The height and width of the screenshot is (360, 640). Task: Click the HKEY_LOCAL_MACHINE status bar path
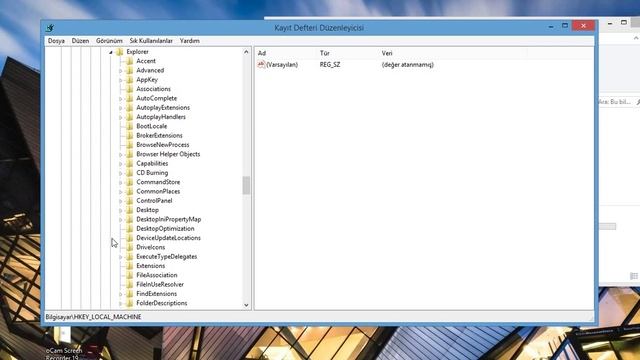coord(93,317)
